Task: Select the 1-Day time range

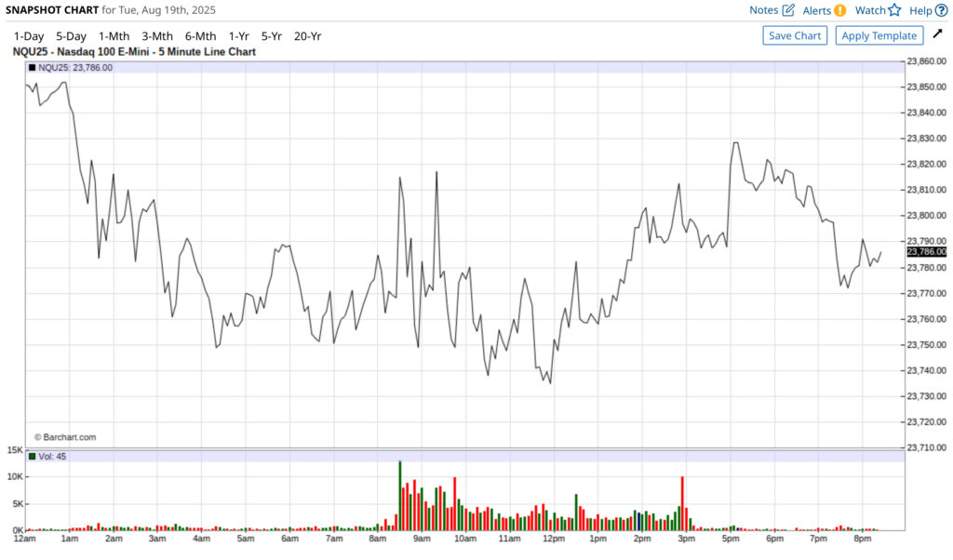Action: (x=29, y=36)
